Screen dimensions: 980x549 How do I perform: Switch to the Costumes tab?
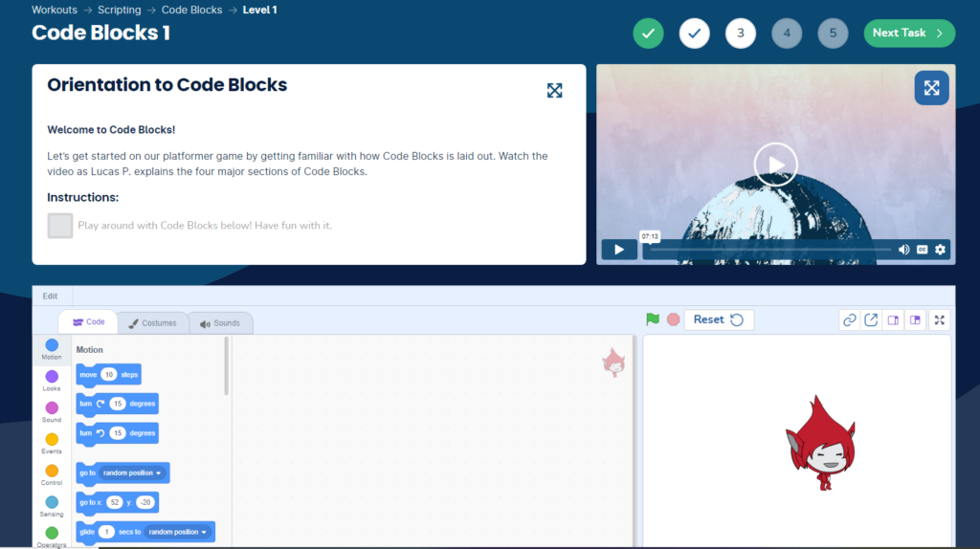coord(152,323)
